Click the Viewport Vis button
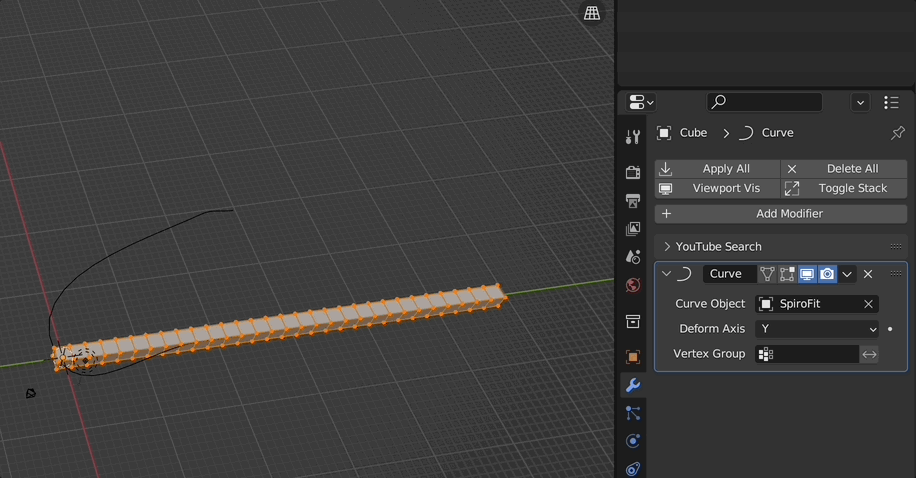The height and width of the screenshot is (478, 916). click(x=717, y=188)
